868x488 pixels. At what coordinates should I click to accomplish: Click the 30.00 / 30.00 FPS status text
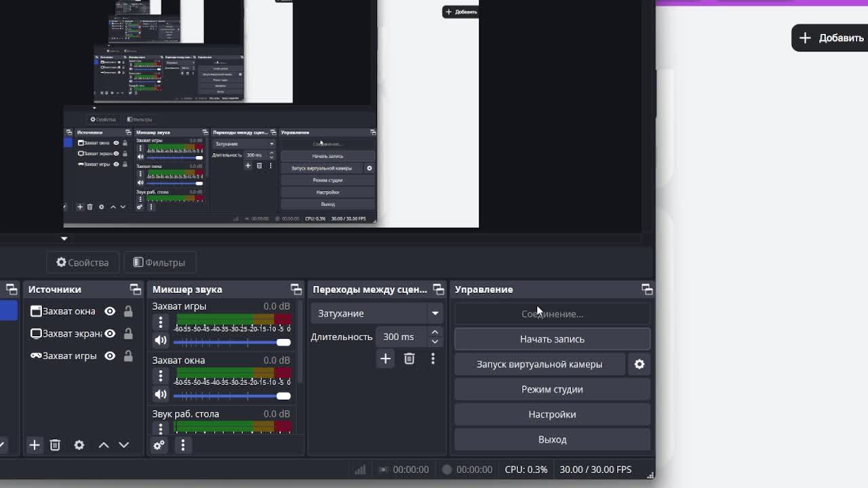click(x=595, y=469)
